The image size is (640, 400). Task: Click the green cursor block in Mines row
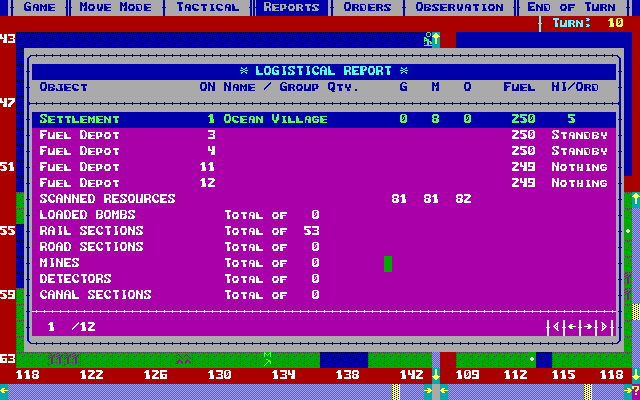point(388,264)
